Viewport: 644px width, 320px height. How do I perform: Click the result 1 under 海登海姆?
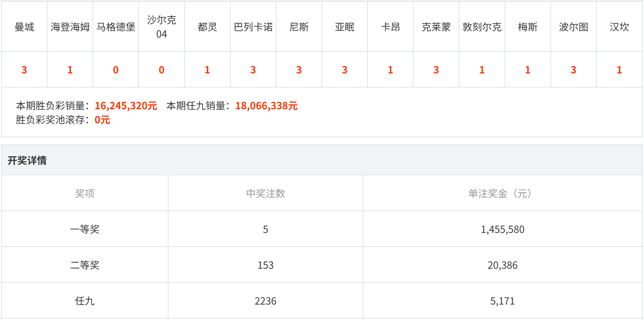(70, 70)
